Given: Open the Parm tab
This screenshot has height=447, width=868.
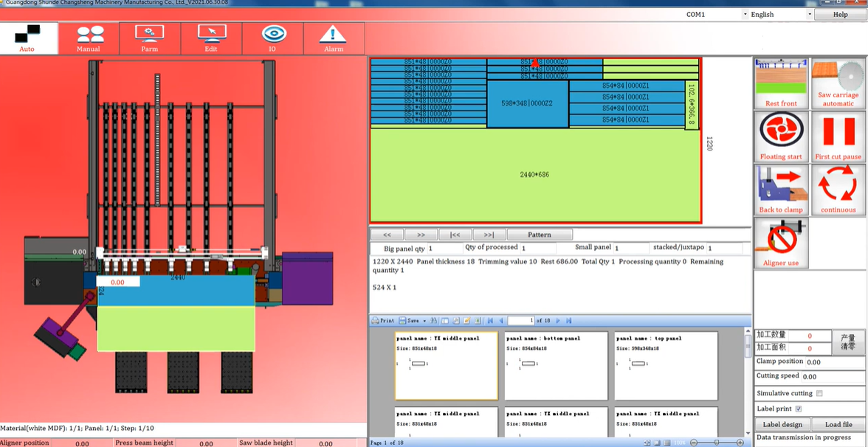Looking at the screenshot, I should (150, 38).
